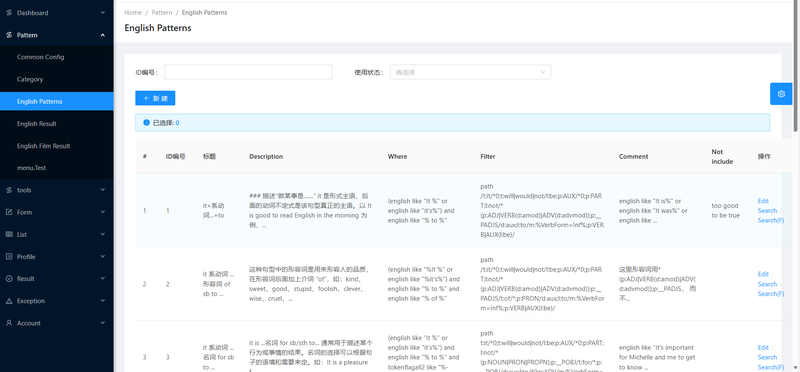The height and width of the screenshot is (372, 800).
Task: Click Search(F) link in row 2
Action: click(770, 294)
